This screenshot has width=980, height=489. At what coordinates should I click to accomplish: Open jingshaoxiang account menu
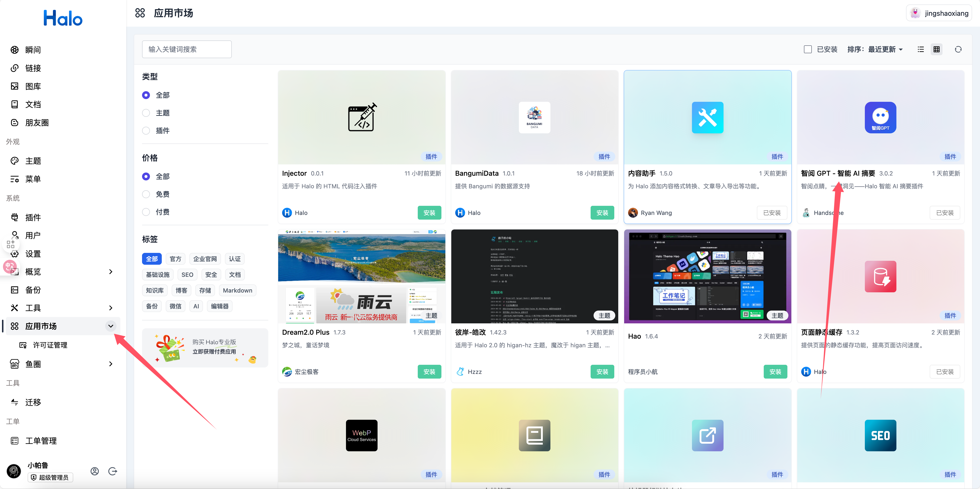tap(939, 13)
